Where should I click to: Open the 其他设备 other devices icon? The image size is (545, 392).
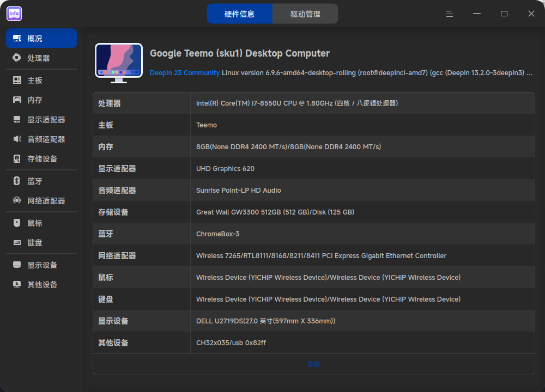point(17,284)
